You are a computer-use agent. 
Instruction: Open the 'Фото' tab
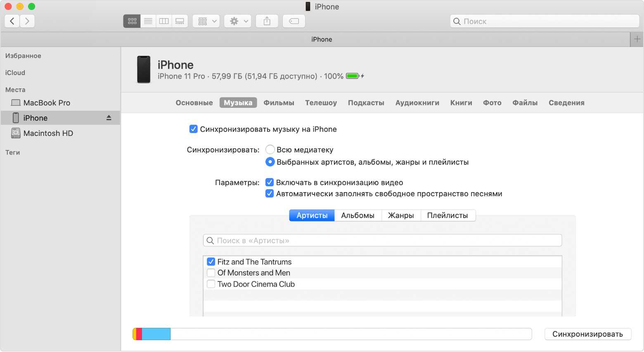coord(492,103)
